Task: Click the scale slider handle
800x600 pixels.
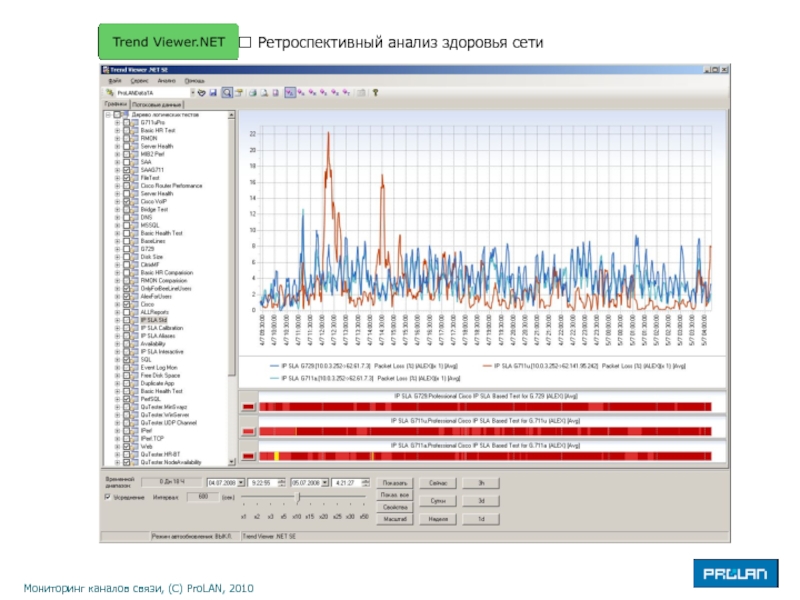Action: tap(297, 498)
